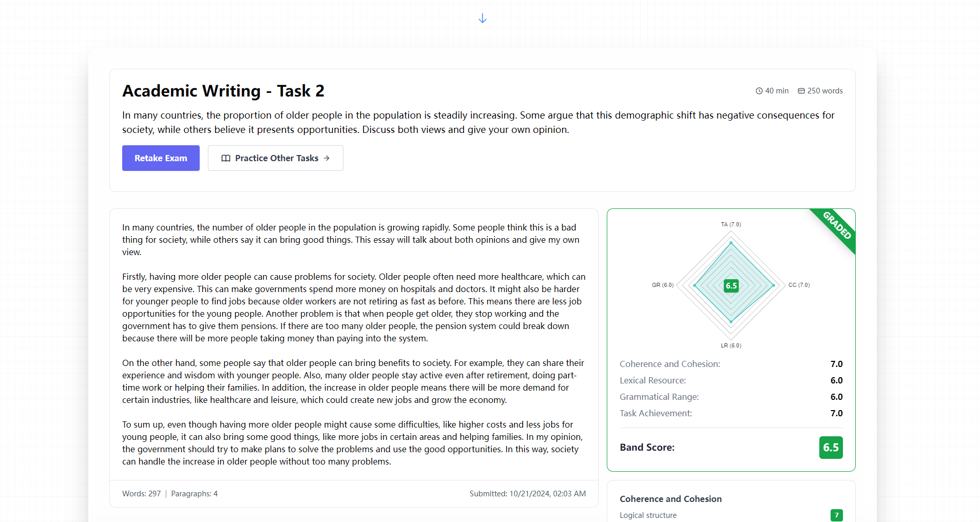Click the clock icon beside 40 min
This screenshot has height=522, width=980.
759,91
